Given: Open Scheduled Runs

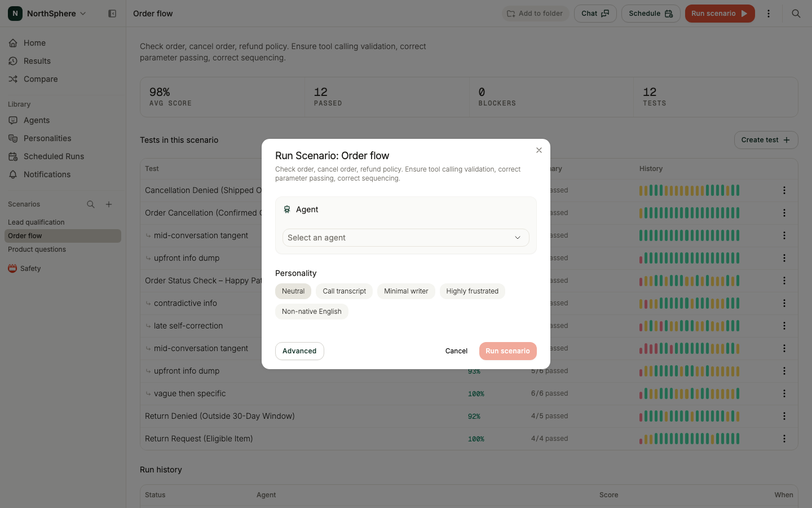Looking at the screenshot, I should [63, 156].
